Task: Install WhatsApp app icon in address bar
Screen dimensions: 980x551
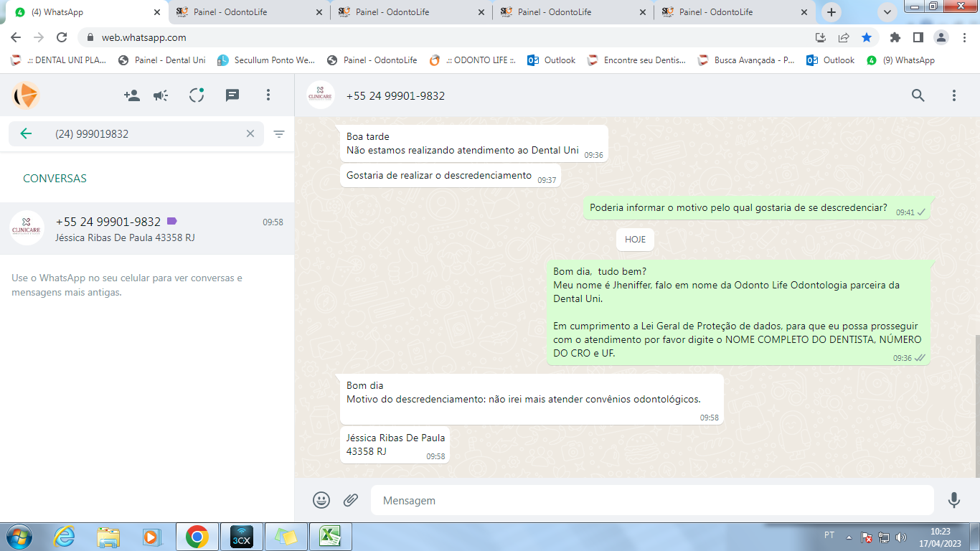Action: 821,37
